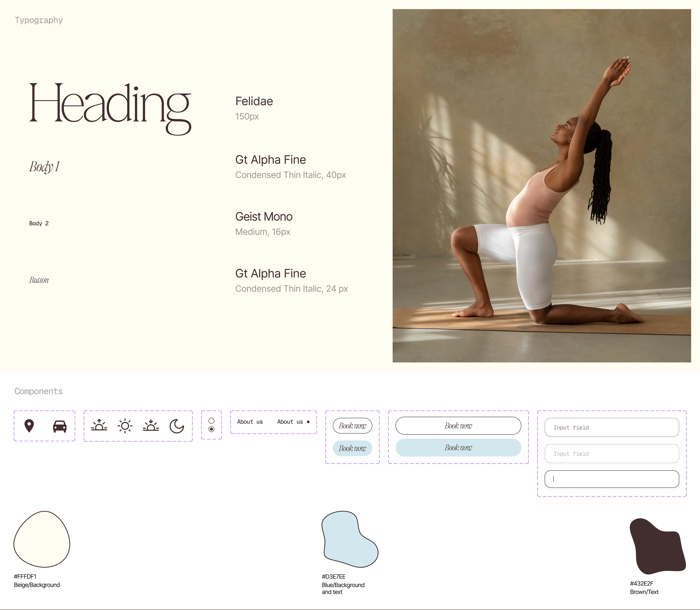Click the Typography section title
The width and height of the screenshot is (700, 610).
38,20
